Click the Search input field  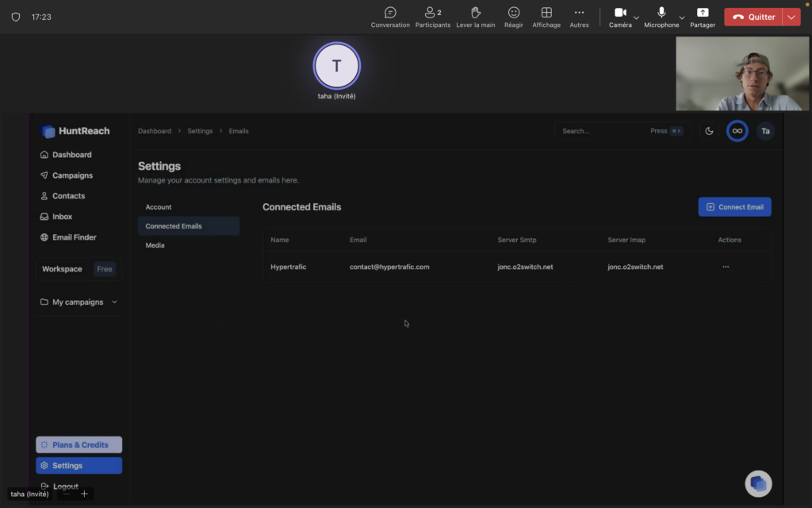tap(603, 131)
